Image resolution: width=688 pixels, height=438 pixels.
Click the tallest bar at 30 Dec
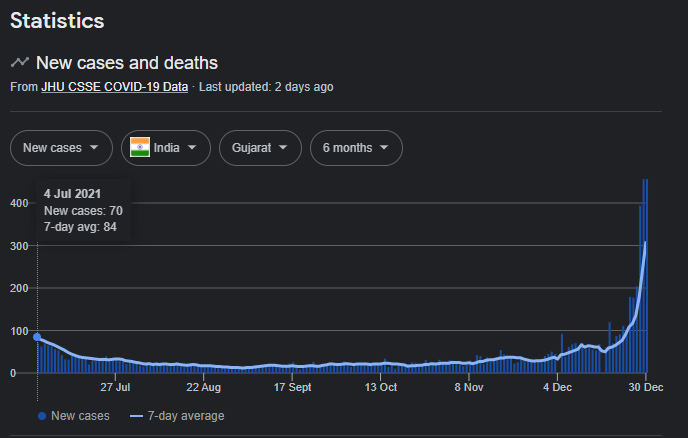tap(645, 276)
